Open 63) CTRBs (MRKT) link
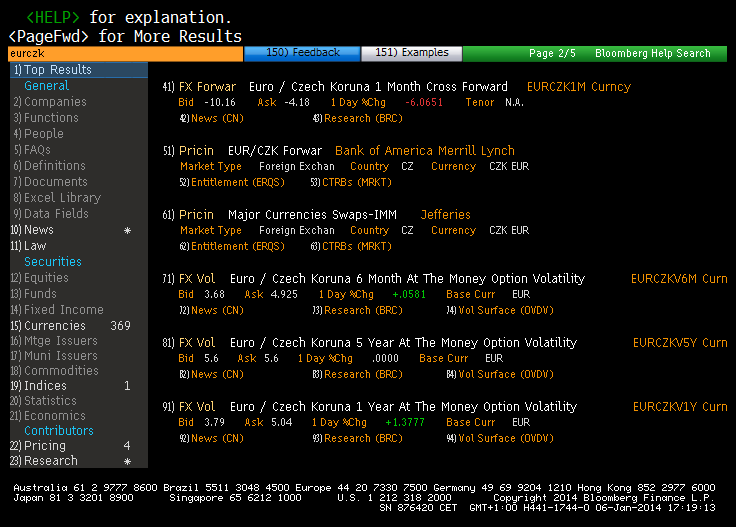The width and height of the screenshot is (736, 527). click(x=351, y=246)
